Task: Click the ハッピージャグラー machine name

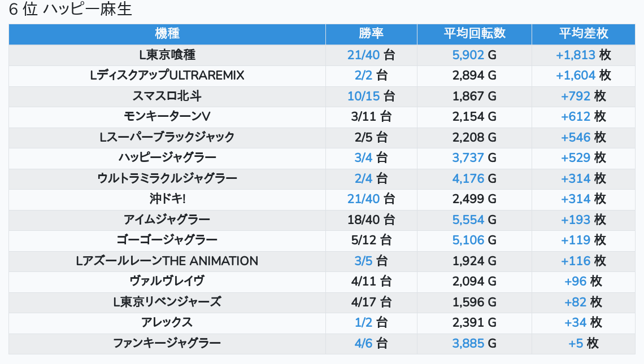Action: pyautogui.click(x=167, y=158)
